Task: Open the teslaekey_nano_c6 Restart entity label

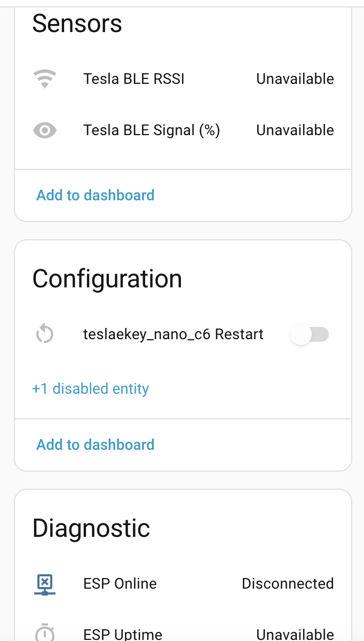Action: click(173, 335)
